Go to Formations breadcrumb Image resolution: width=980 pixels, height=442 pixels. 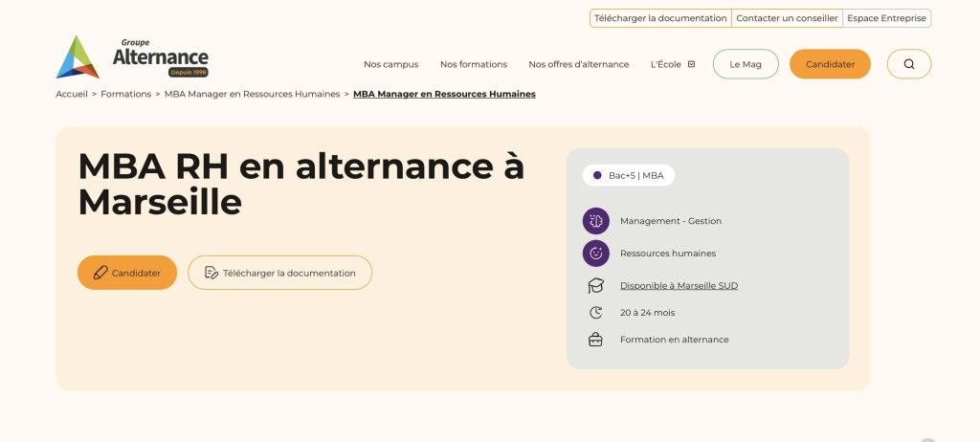coord(125,94)
